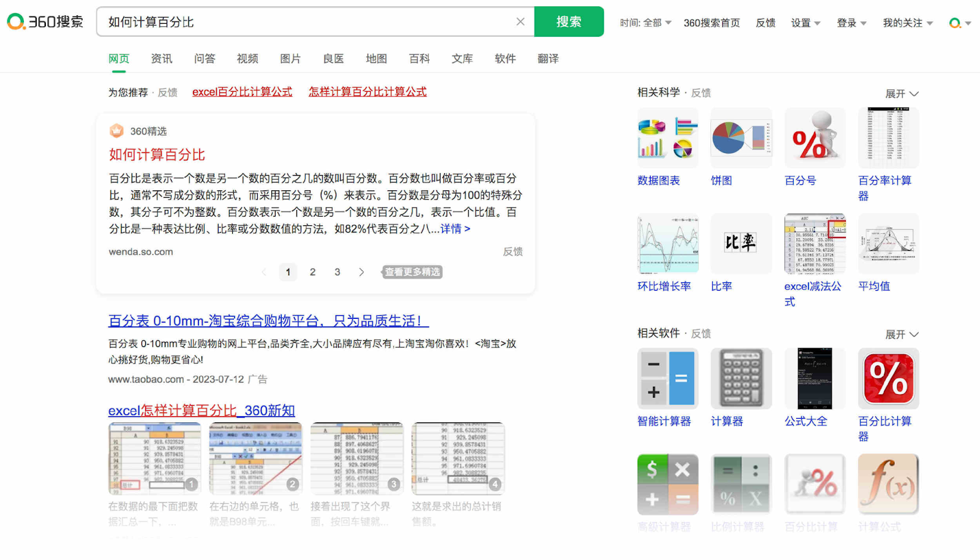Clear the search box with X icon
The height and width of the screenshot is (560, 980).
(x=520, y=22)
